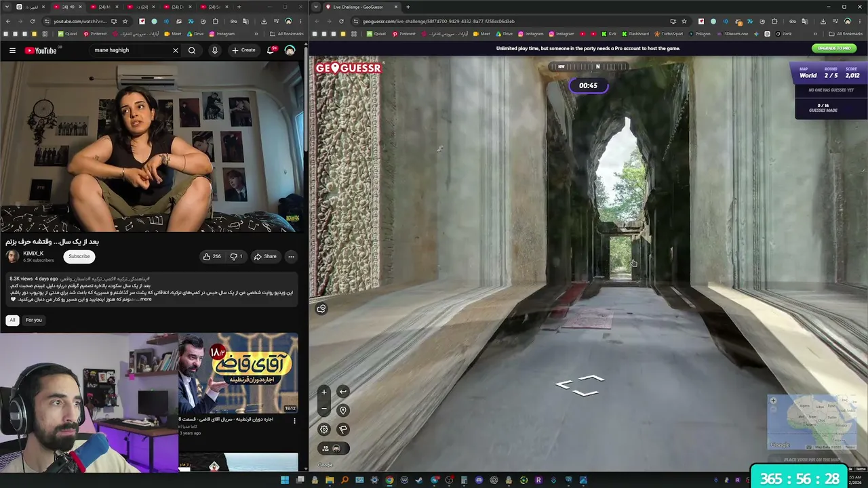Open Discord from the taskbar
The height and width of the screenshot is (488, 868).
pos(479,481)
